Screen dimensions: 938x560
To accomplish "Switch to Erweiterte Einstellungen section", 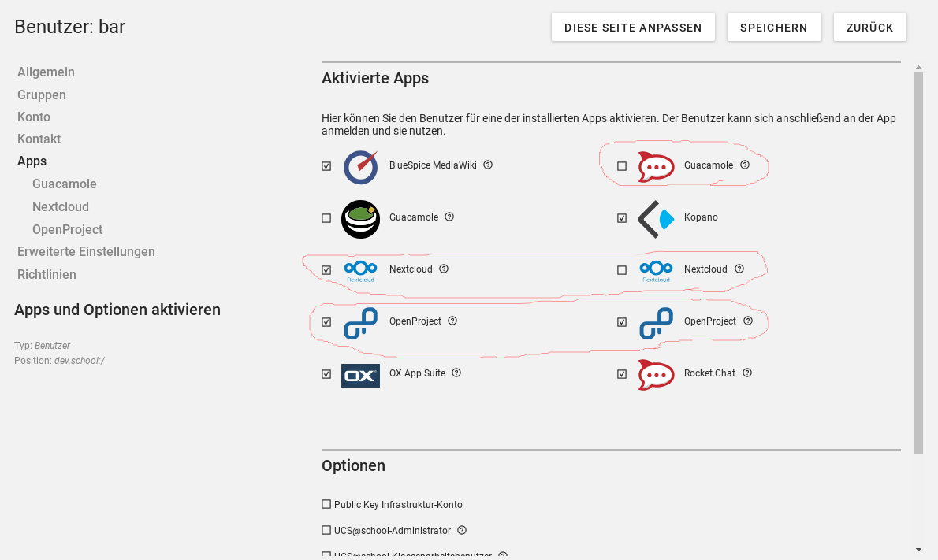I will point(86,251).
